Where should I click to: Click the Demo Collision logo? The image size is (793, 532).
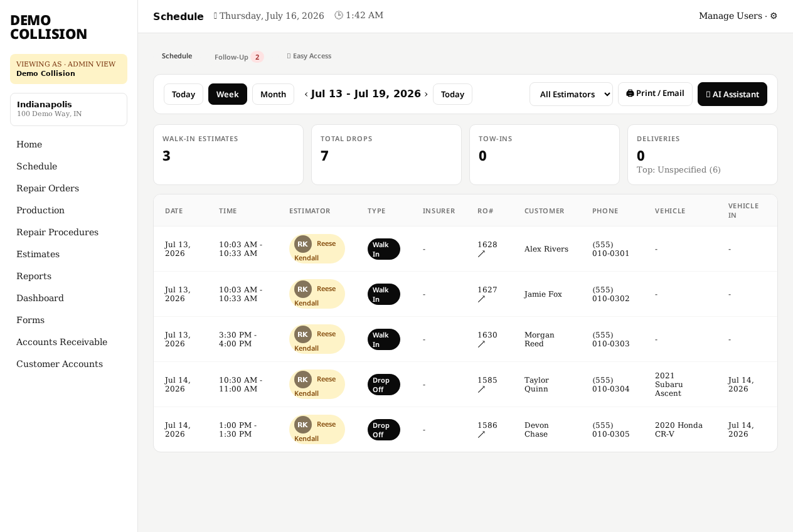pos(48,28)
